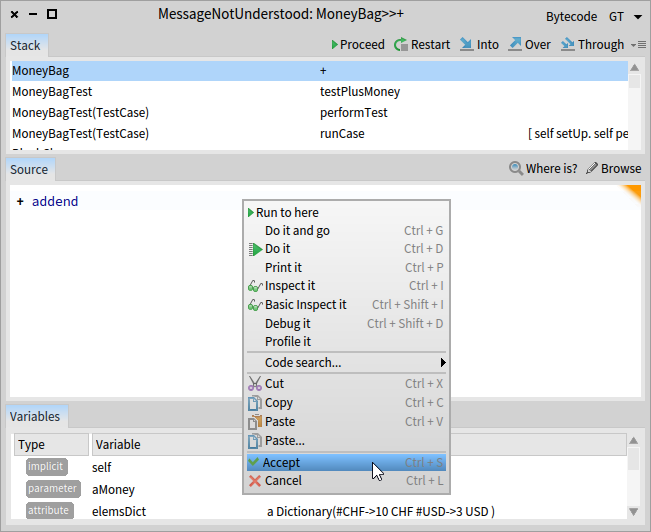
Task: Choose Do it and go
Action: click(x=346, y=230)
